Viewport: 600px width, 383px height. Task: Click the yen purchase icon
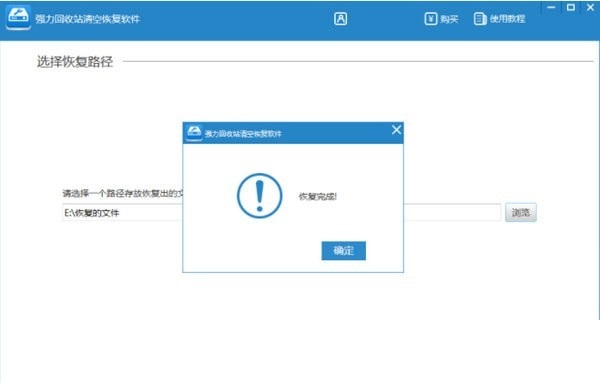point(430,19)
